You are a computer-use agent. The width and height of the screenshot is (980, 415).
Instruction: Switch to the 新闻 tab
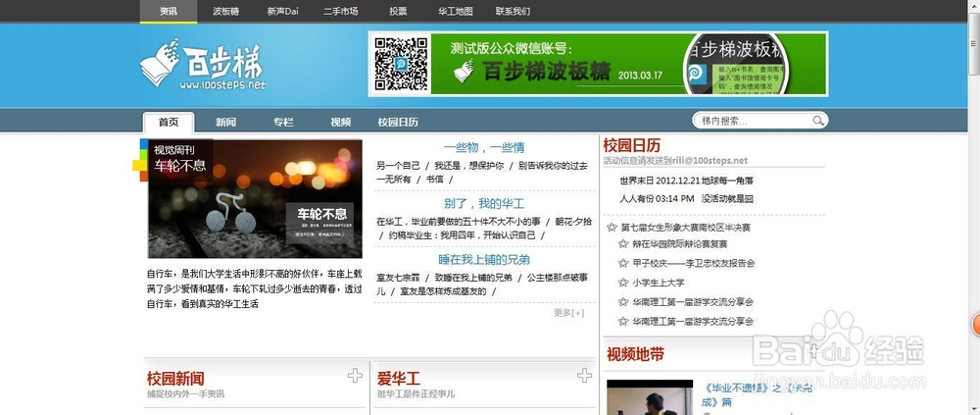[x=225, y=122]
